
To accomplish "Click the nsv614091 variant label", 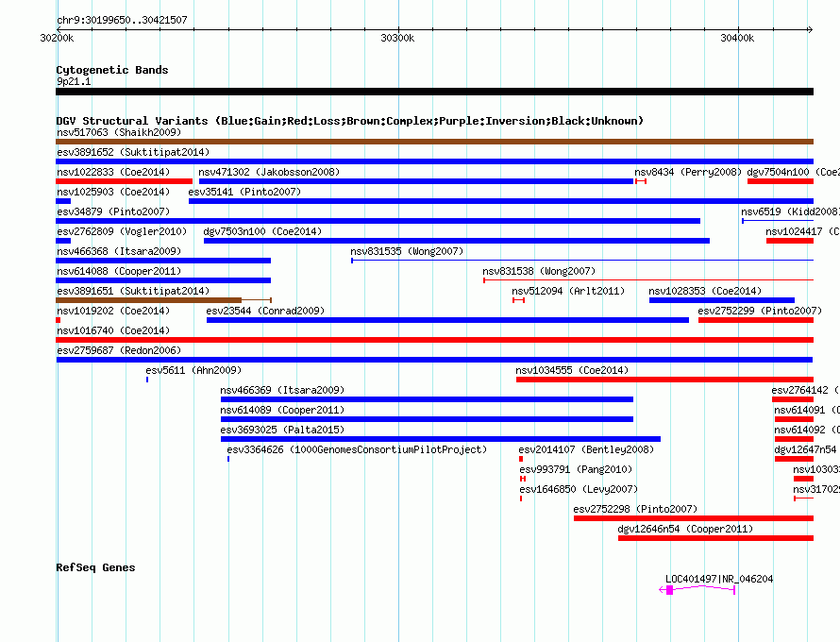I will pos(807,410).
